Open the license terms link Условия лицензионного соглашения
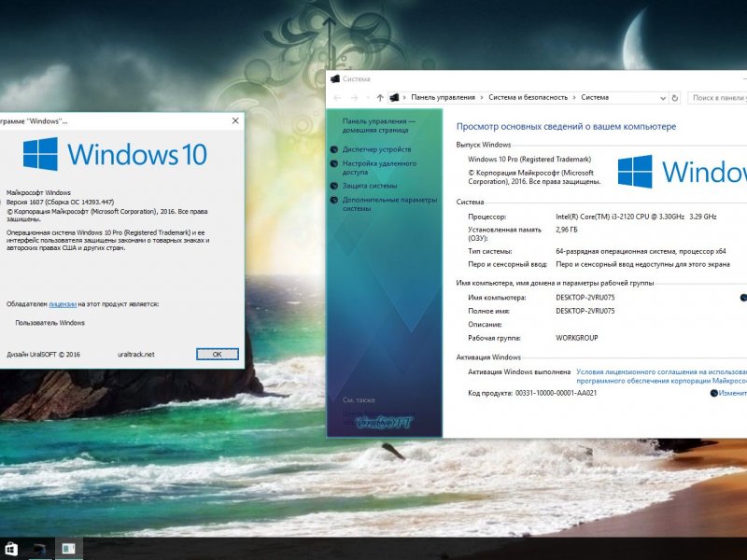This screenshot has width=747, height=560. [x=661, y=376]
